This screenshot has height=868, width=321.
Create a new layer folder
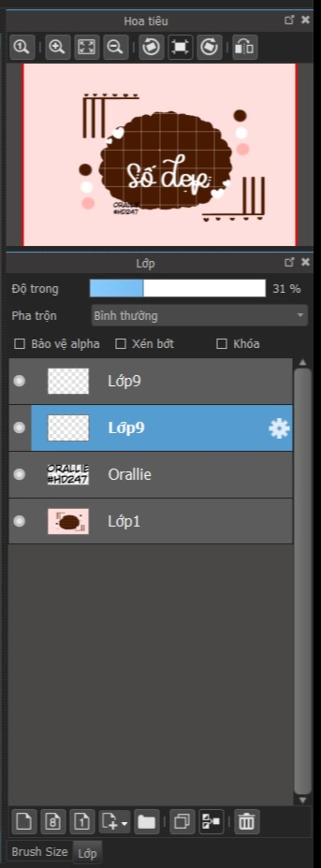pos(147,821)
